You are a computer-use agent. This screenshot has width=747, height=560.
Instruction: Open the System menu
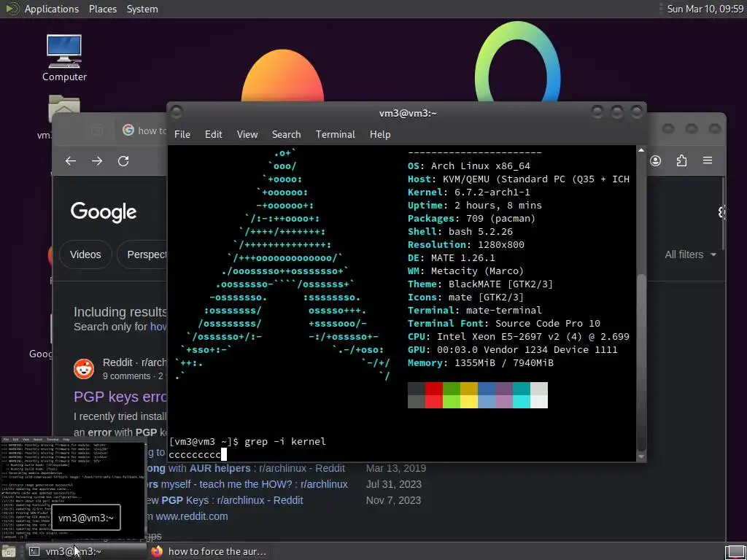point(142,9)
